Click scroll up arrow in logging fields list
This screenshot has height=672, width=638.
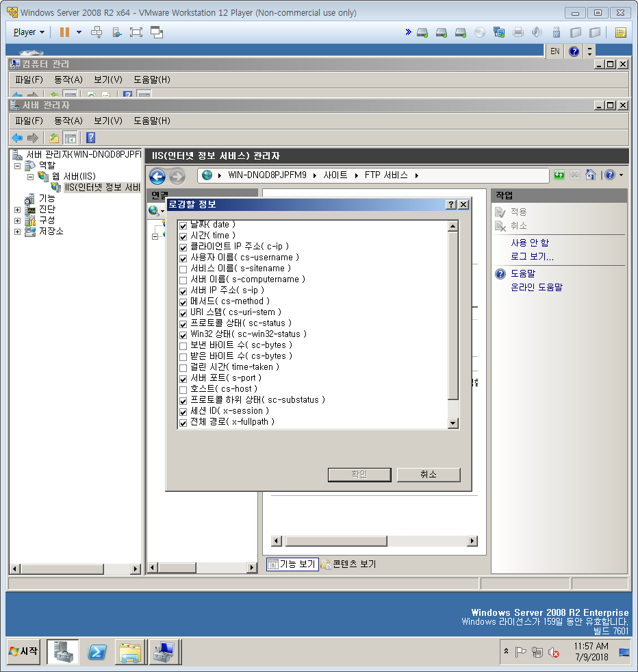[453, 226]
